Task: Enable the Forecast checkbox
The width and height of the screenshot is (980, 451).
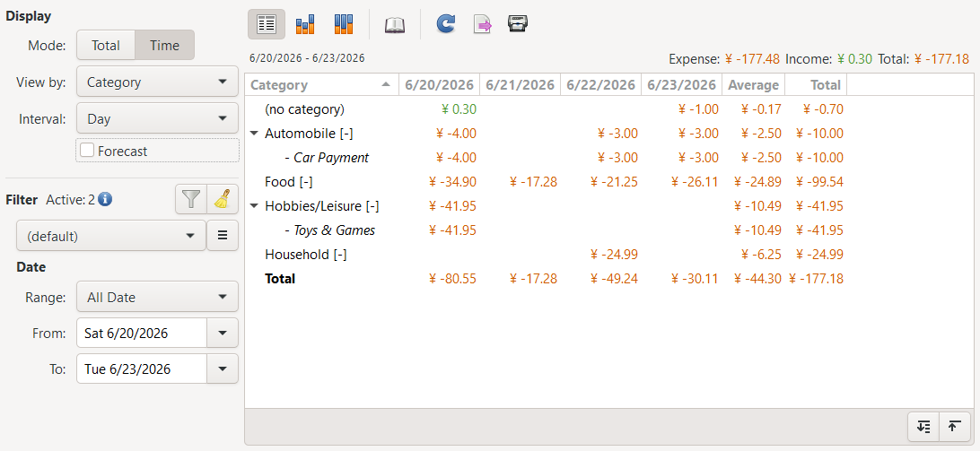Action: pos(88,151)
